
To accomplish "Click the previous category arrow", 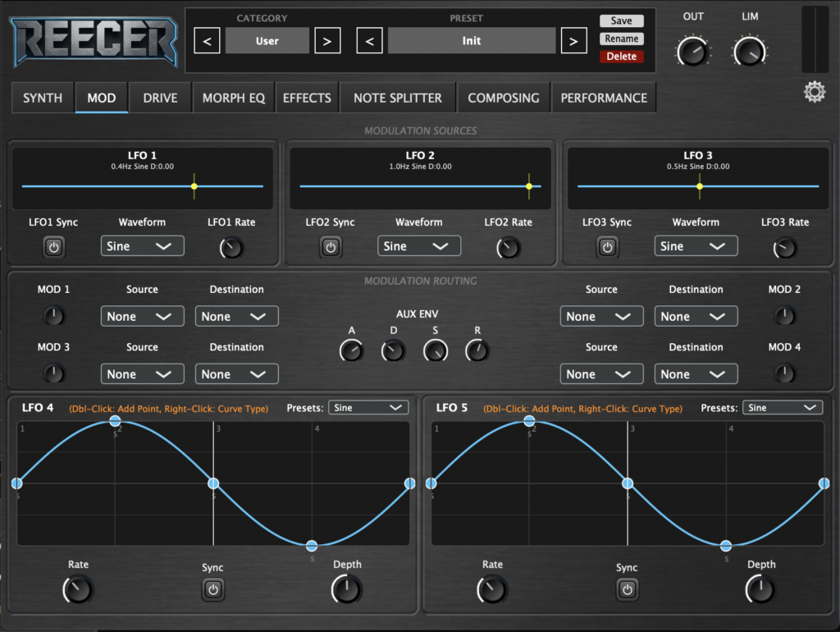I will 207,40.
